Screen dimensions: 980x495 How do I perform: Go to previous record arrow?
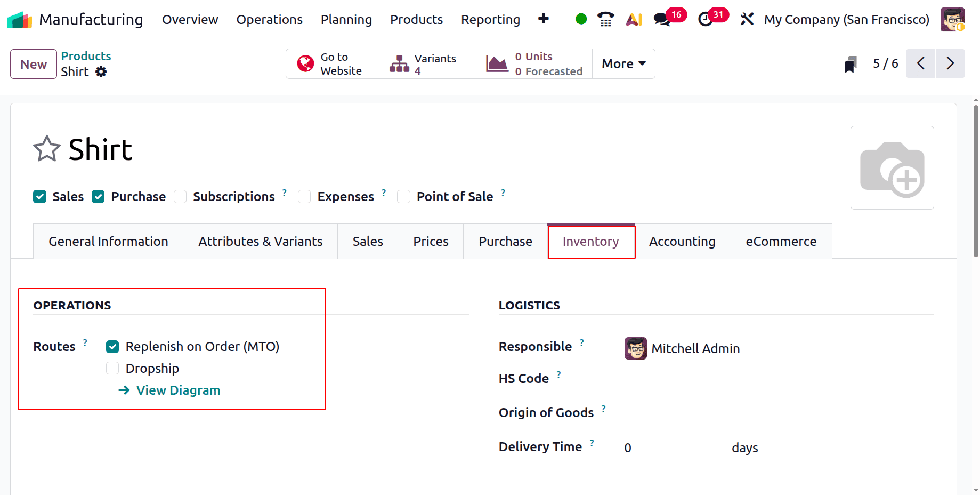click(920, 63)
